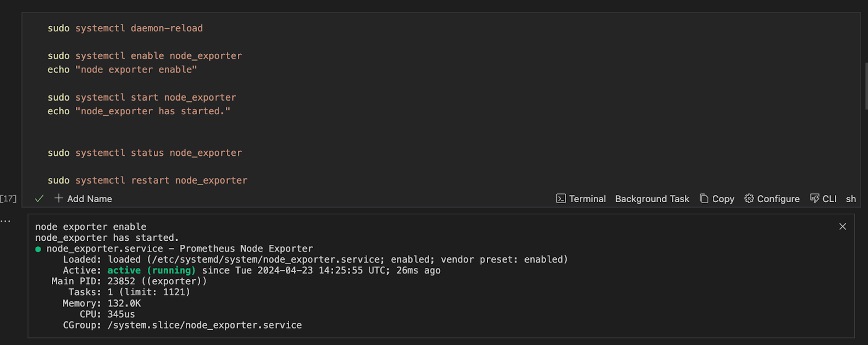This screenshot has height=345, width=868.
Task: Click the execution count [17]
Action: coord(9,198)
